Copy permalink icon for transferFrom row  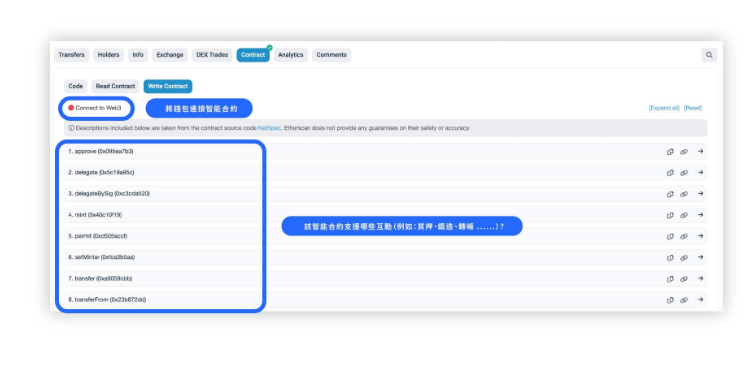point(684,300)
